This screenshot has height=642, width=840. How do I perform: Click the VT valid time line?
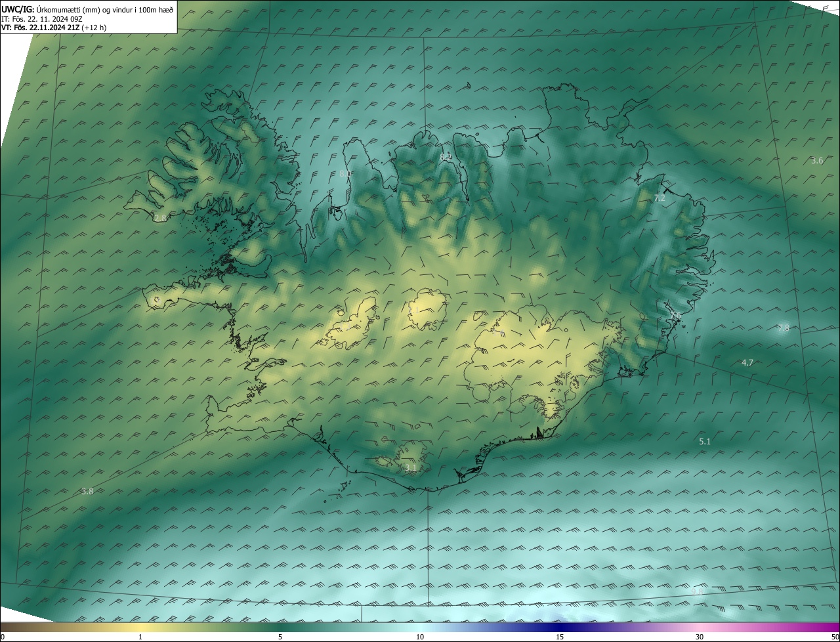tap(54, 28)
